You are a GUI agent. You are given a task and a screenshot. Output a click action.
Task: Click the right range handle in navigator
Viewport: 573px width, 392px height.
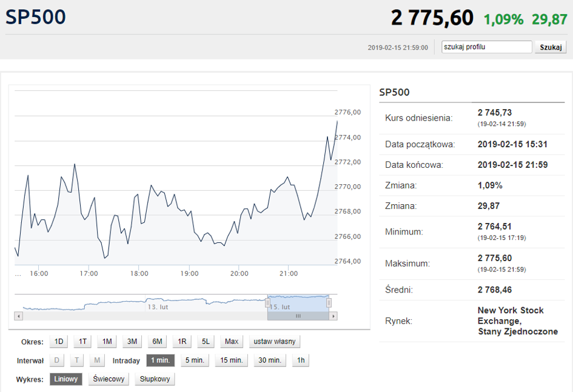pyautogui.click(x=329, y=302)
